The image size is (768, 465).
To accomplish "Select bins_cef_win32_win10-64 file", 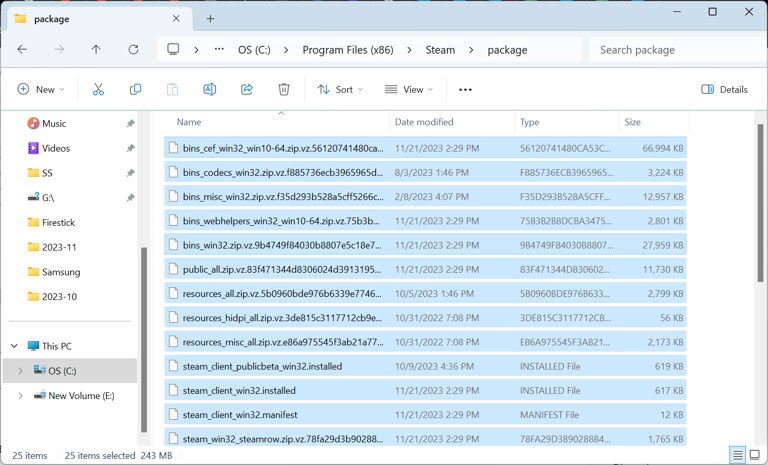I will 425,148.
